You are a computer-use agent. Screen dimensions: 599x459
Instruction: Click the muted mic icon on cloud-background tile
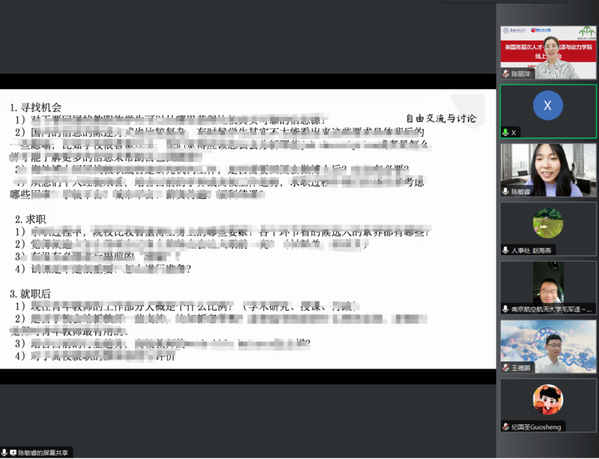[x=506, y=368]
